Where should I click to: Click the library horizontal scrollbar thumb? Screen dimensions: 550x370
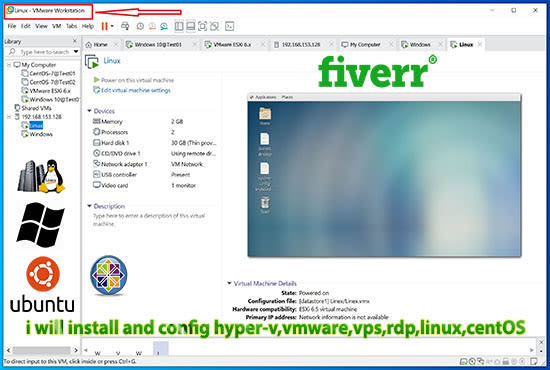click(41, 350)
